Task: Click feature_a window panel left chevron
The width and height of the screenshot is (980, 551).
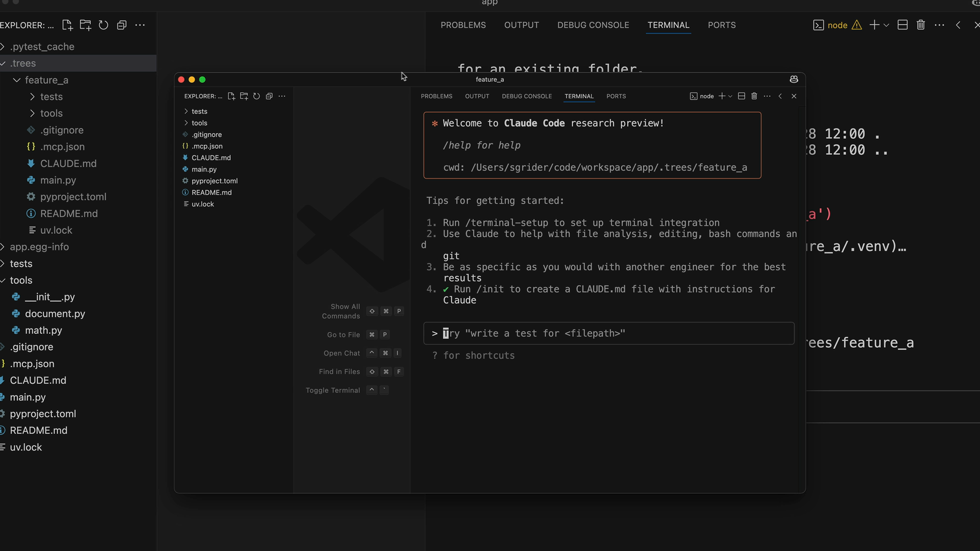Action: point(780,96)
